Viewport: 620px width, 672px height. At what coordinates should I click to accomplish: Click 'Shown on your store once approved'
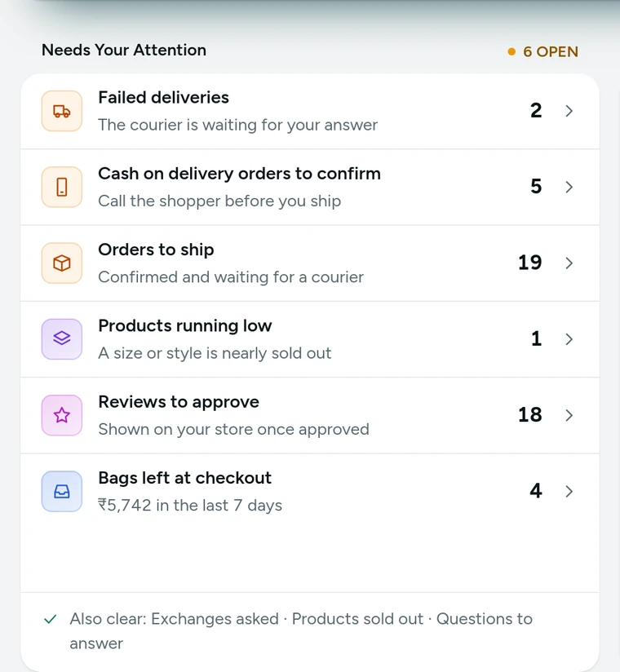pos(233,430)
